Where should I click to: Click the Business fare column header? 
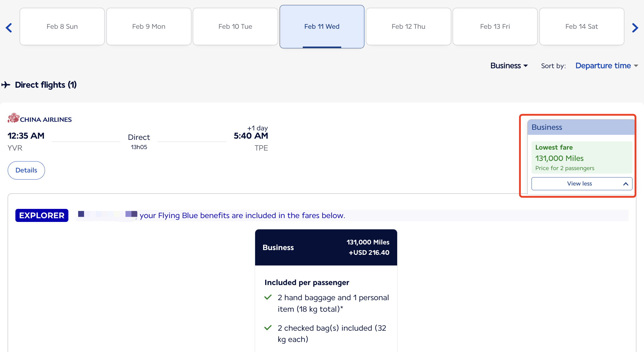(581, 127)
